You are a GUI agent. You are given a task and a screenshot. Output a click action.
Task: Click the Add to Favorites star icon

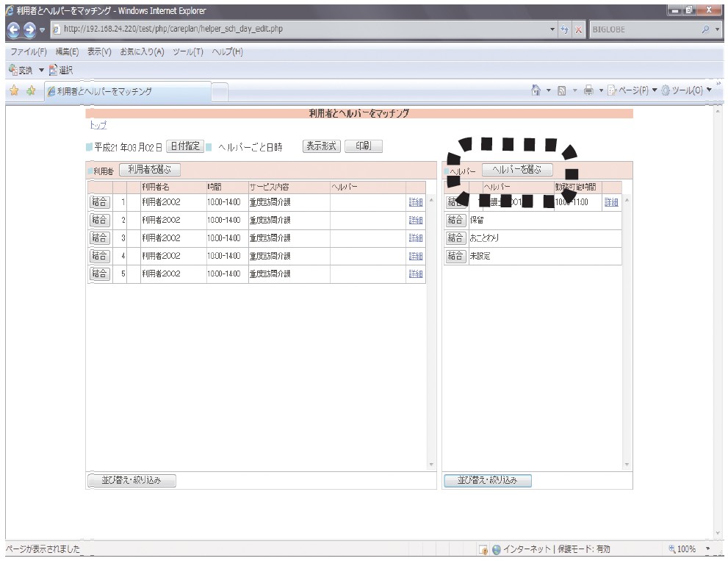coord(31,90)
